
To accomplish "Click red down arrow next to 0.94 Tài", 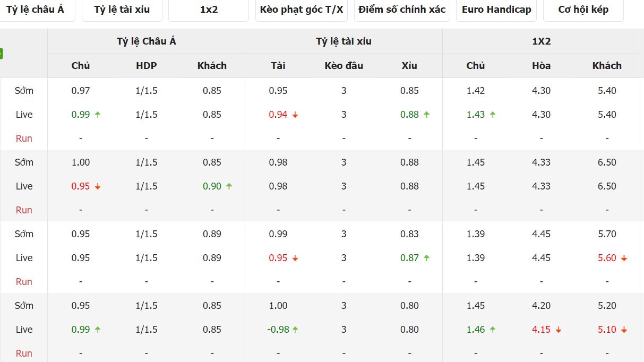I will 295,115.
